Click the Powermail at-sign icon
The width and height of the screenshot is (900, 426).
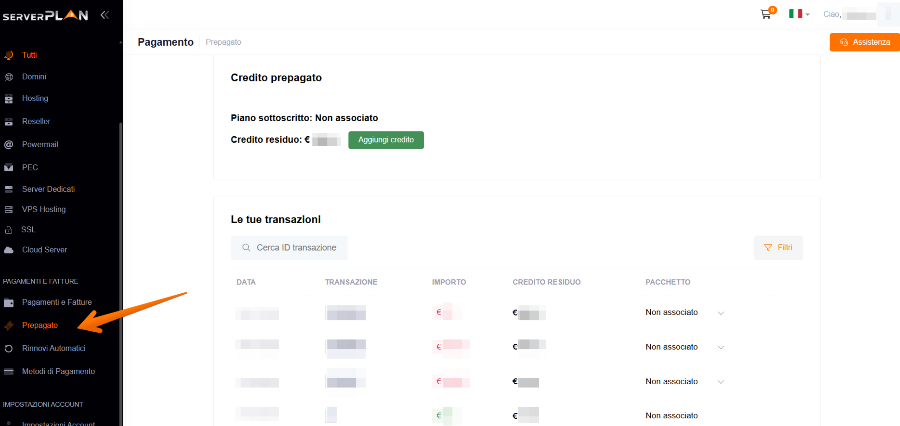9,144
